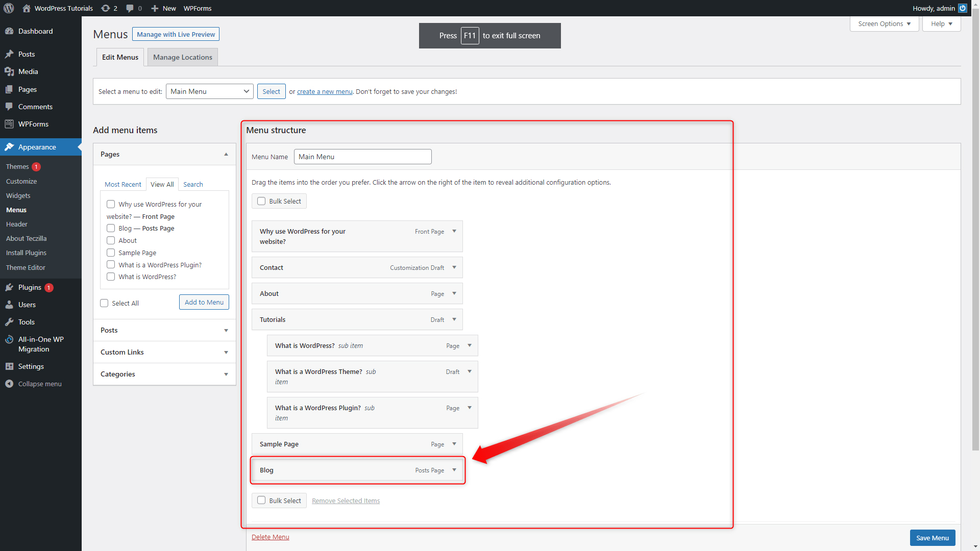The width and height of the screenshot is (980, 551).
Task: Open Widgets in the Appearance submenu
Action: point(18,195)
